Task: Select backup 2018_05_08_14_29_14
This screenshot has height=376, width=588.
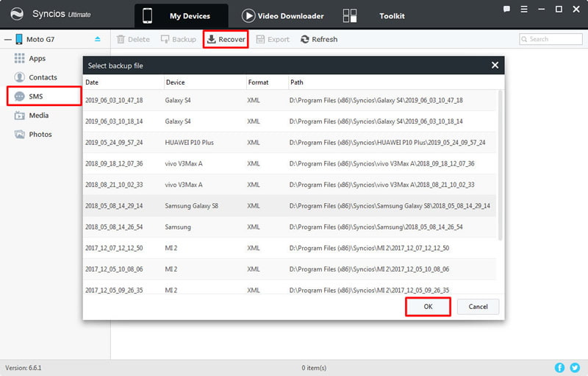Action: 290,205
